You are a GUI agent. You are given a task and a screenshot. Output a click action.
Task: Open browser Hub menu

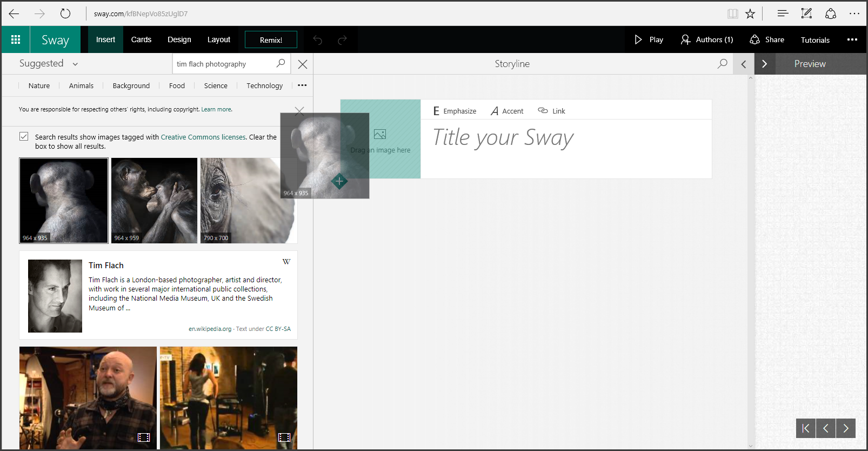(x=783, y=14)
